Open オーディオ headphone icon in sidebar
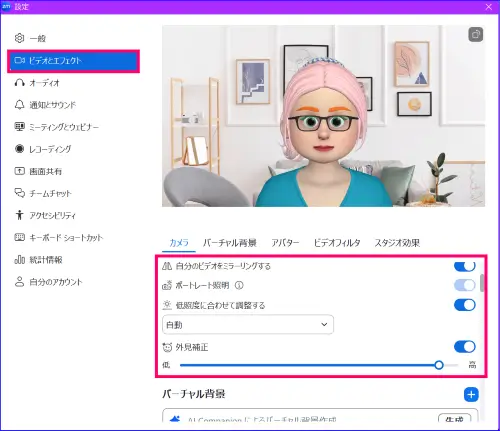 20,82
